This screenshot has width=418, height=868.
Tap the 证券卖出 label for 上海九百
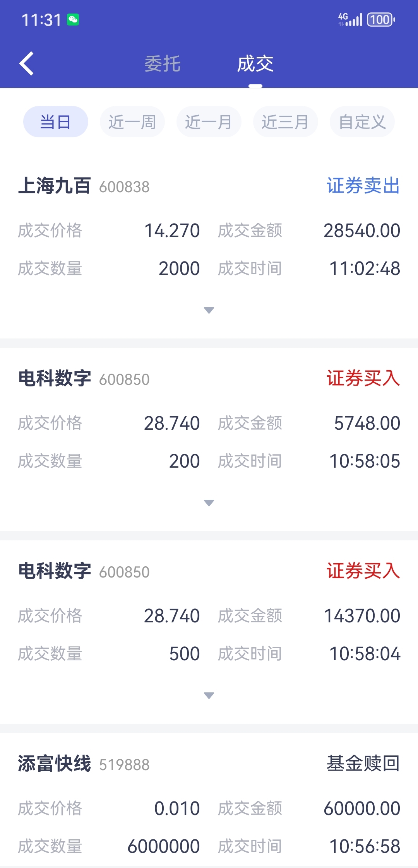click(363, 186)
